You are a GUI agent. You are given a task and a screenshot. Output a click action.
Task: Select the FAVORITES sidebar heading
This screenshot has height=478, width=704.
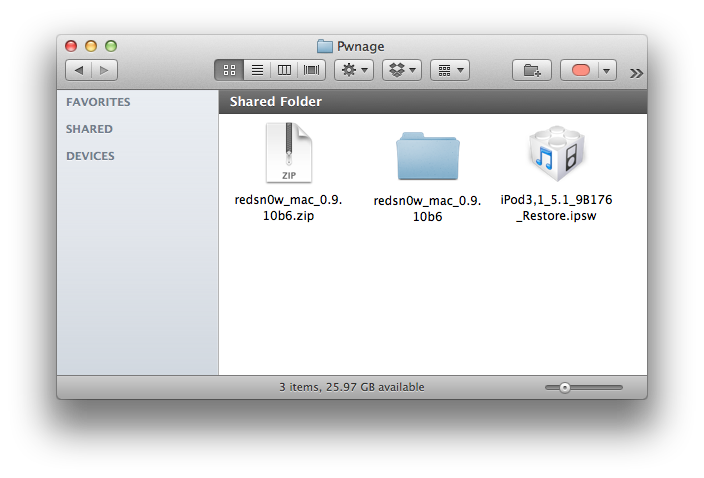[x=98, y=102]
